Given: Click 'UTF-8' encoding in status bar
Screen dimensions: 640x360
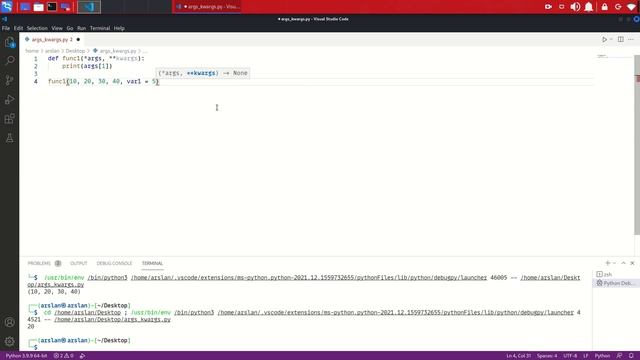Looking at the screenshot, I should click(570, 356).
